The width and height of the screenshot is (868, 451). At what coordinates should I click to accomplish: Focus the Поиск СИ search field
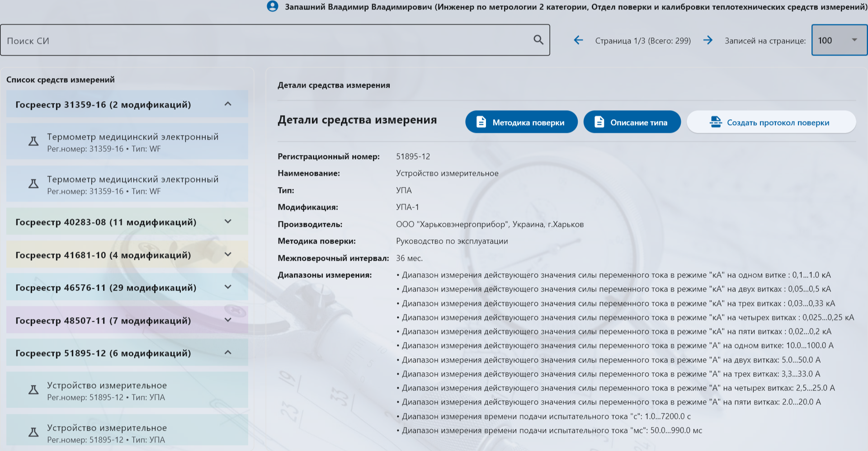click(x=267, y=41)
